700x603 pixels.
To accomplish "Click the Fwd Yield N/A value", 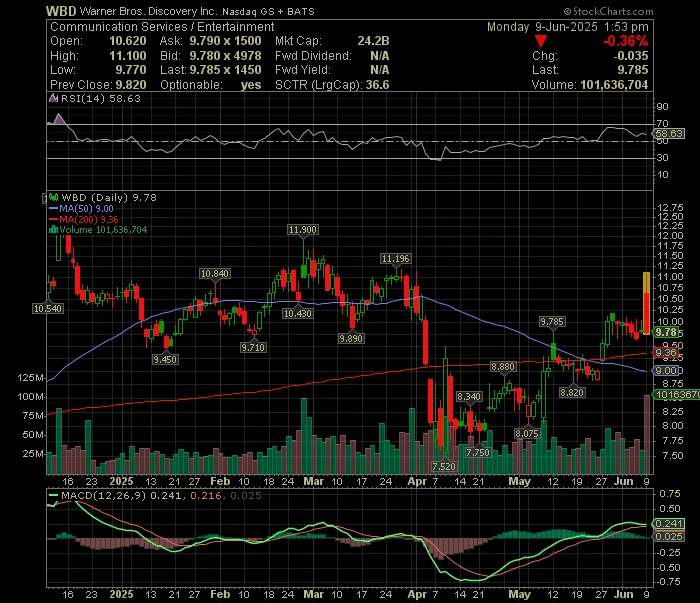I will 379,70.
